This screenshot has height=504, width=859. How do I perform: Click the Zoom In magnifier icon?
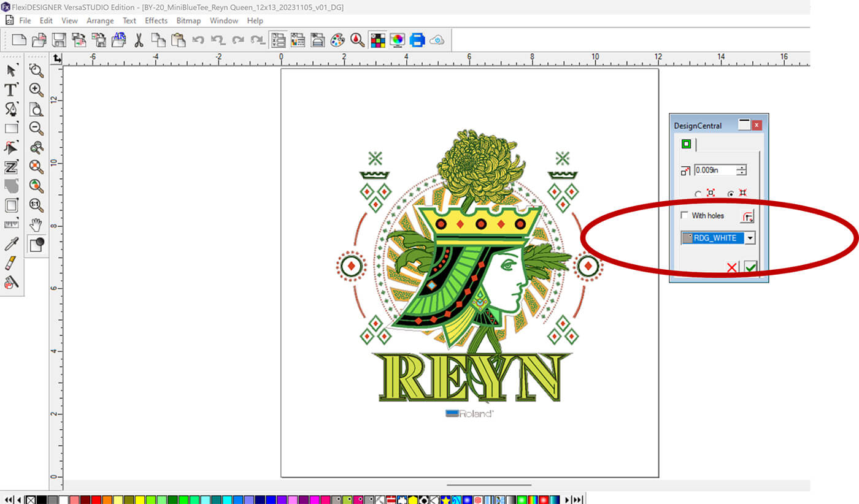click(37, 90)
